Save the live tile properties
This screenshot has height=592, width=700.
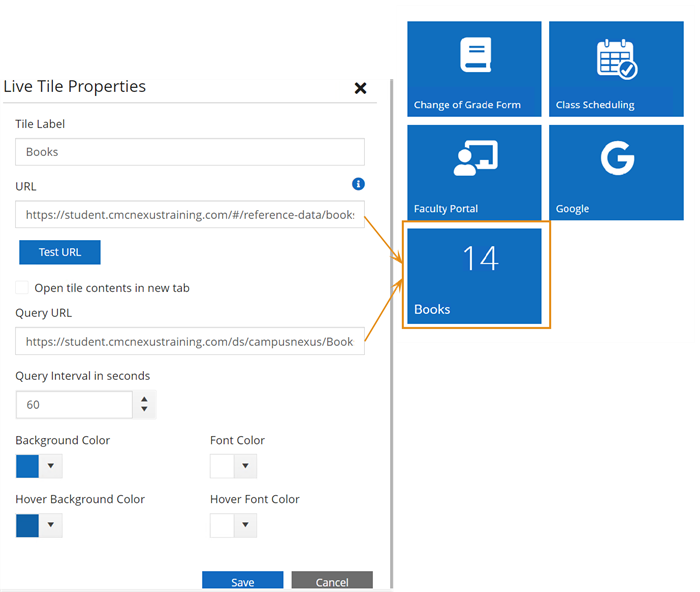(242, 581)
